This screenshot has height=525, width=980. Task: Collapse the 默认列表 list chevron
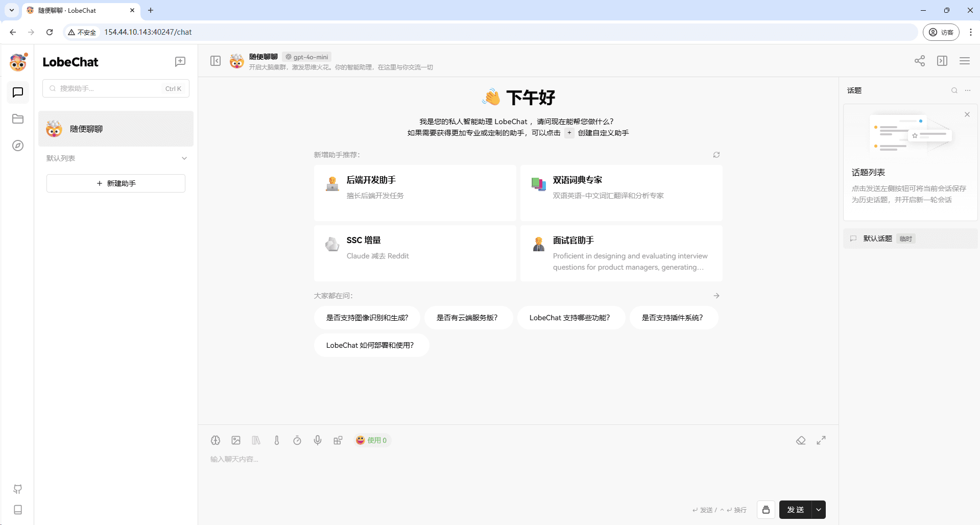coord(184,158)
